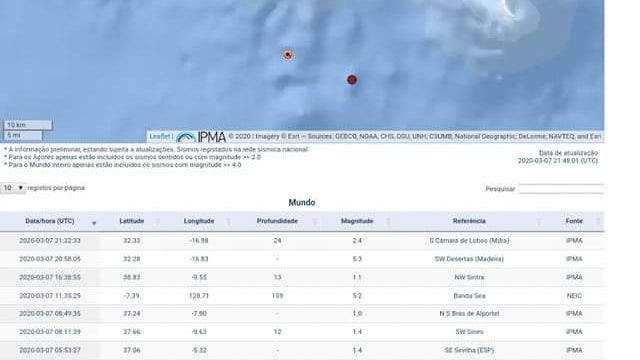Click the small ringed red earthquake marker on map
The width and height of the screenshot is (640, 360).
[x=288, y=55]
